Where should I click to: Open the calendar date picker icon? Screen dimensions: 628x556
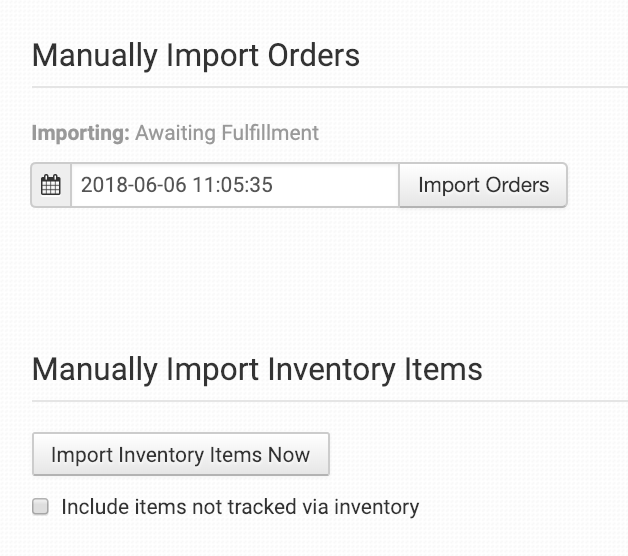51,185
